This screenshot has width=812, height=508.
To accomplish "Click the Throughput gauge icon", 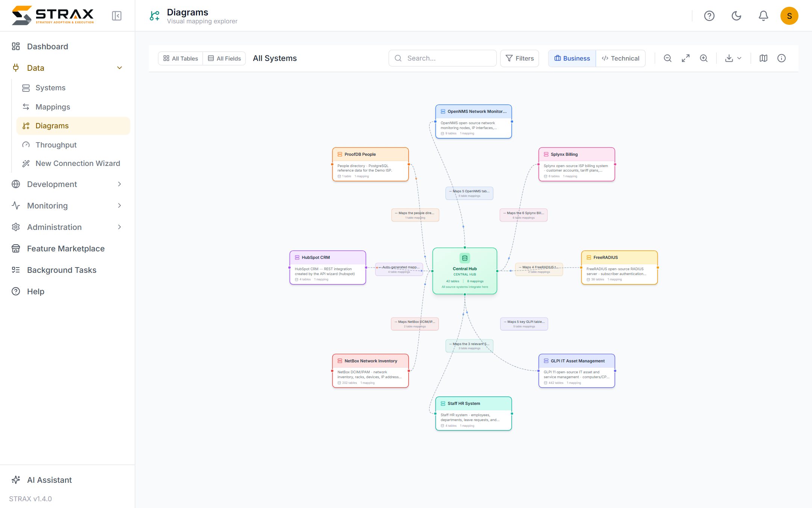I will point(26,145).
